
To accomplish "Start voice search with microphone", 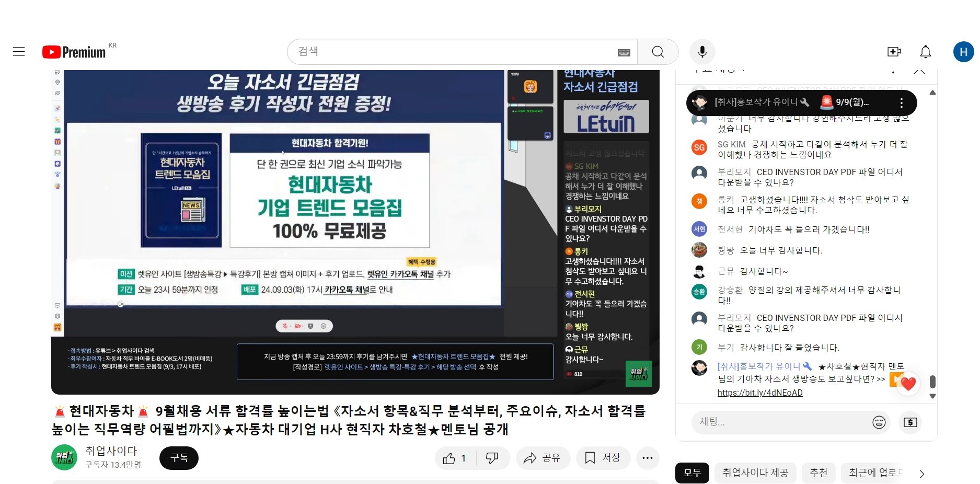I will (702, 52).
